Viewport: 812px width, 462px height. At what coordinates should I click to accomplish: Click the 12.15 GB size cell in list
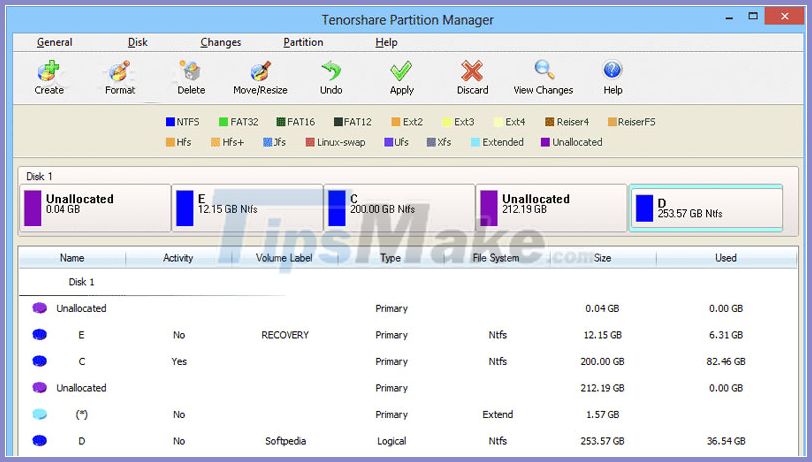(x=602, y=335)
